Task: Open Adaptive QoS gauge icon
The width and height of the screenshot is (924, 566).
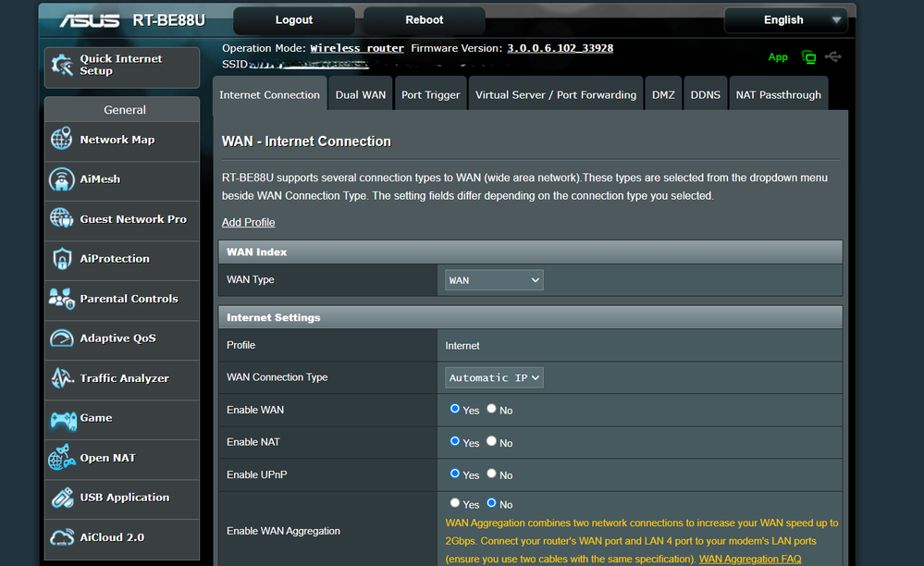Action: click(x=62, y=338)
